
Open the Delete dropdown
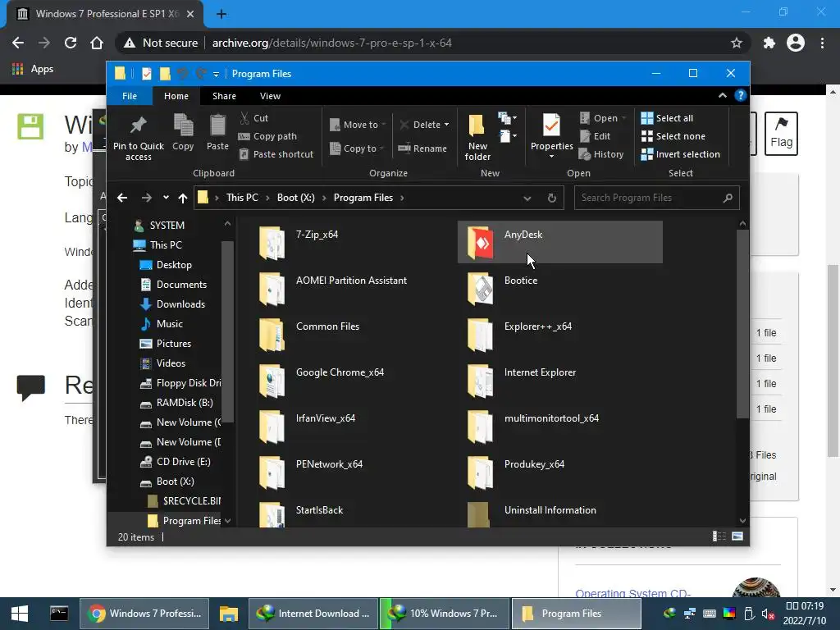[424, 125]
